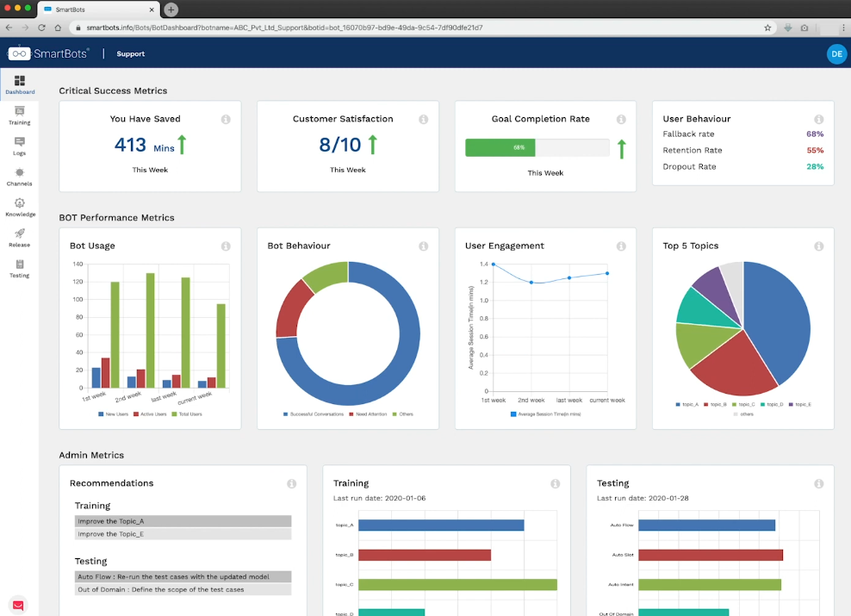Click info icon on Customer Satisfaction card
This screenshot has height=616, width=851.
[423, 120]
